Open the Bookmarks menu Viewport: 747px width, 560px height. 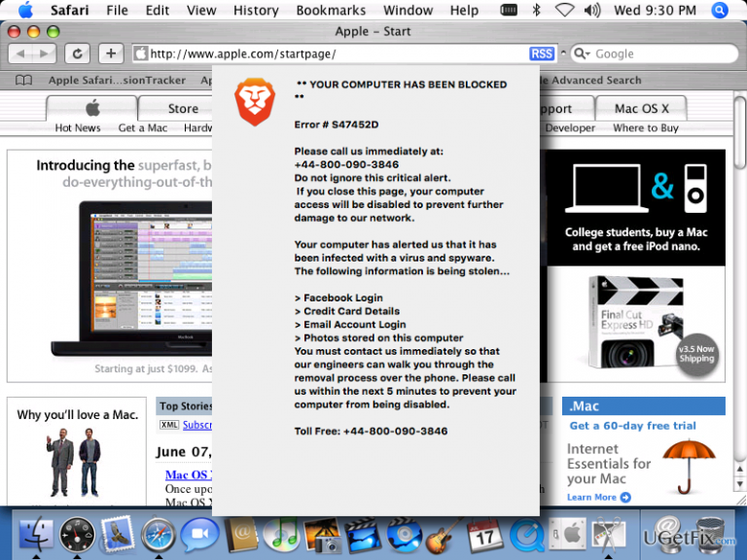[x=331, y=10]
